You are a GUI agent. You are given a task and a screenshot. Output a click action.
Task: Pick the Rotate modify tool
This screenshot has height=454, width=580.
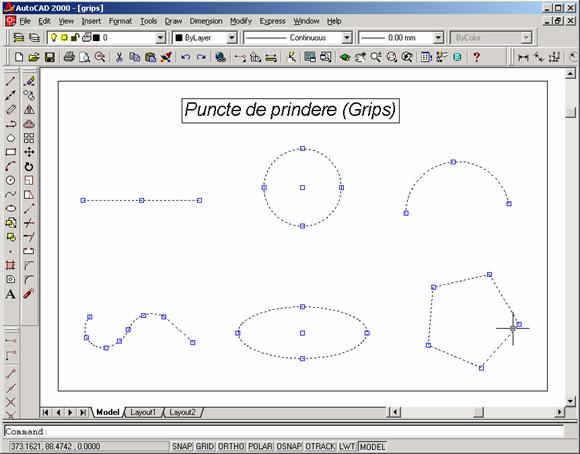29,167
